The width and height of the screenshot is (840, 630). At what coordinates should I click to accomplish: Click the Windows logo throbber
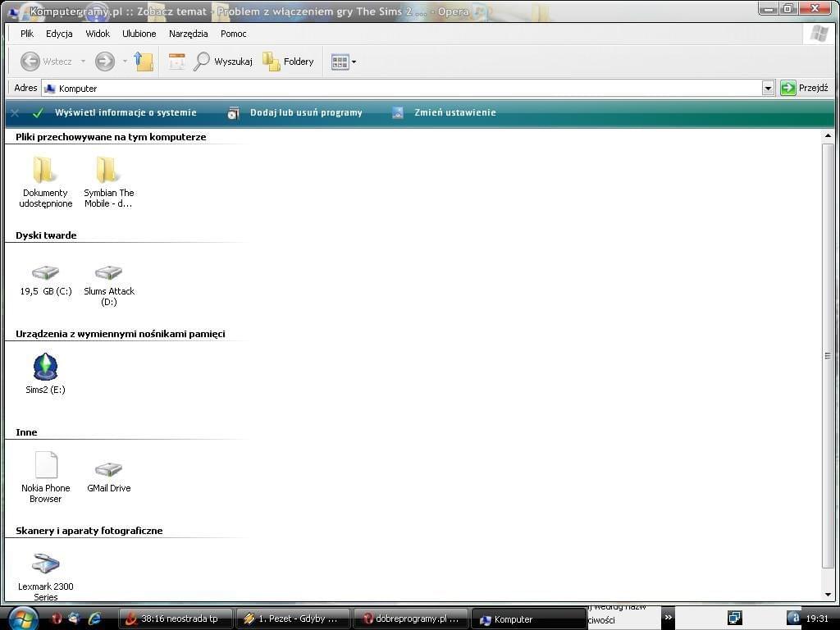point(819,34)
